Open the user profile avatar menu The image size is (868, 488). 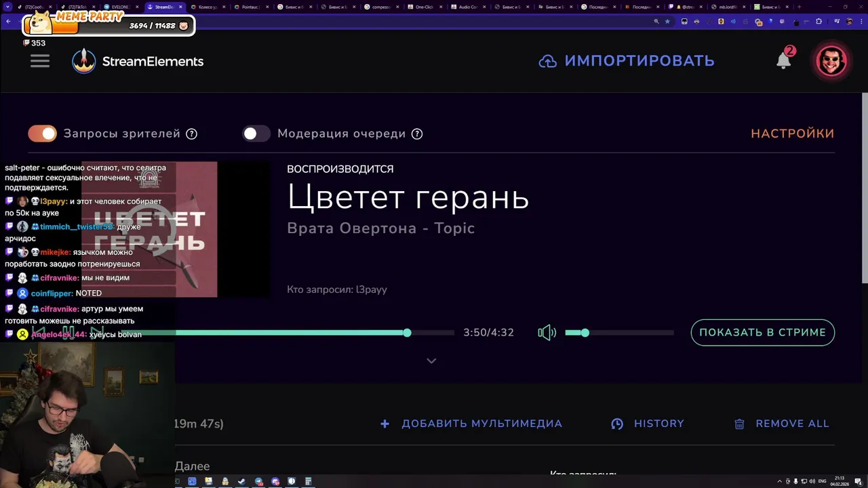pyautogui.click(x=831, y=61)
